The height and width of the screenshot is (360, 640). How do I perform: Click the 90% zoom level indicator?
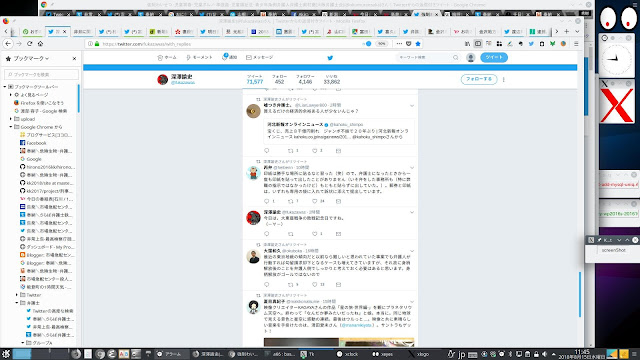[x=381, y=44]
